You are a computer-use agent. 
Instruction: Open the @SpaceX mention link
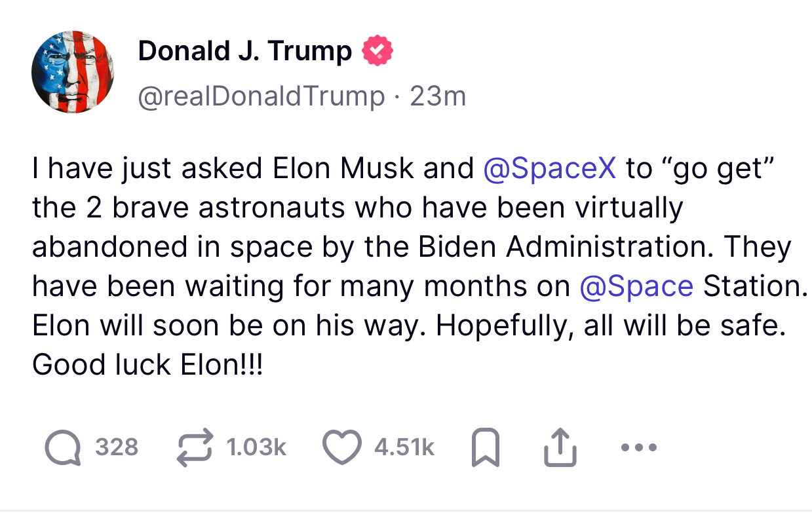click(549, 168)
